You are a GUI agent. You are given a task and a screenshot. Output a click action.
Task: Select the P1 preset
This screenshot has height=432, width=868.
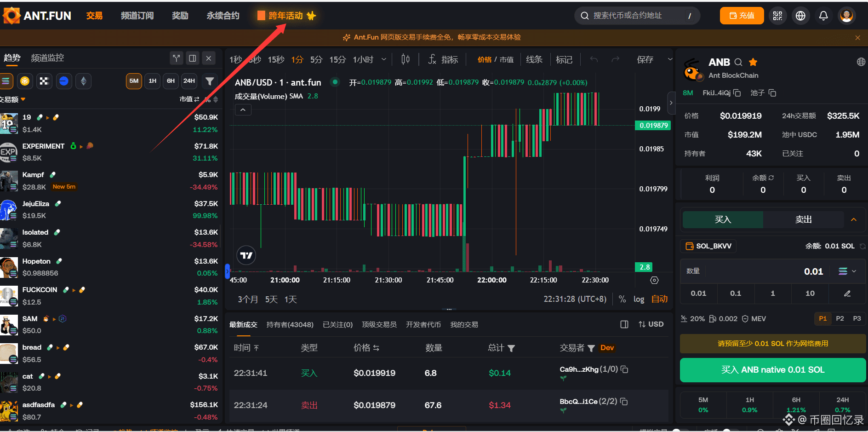(823, 318)
